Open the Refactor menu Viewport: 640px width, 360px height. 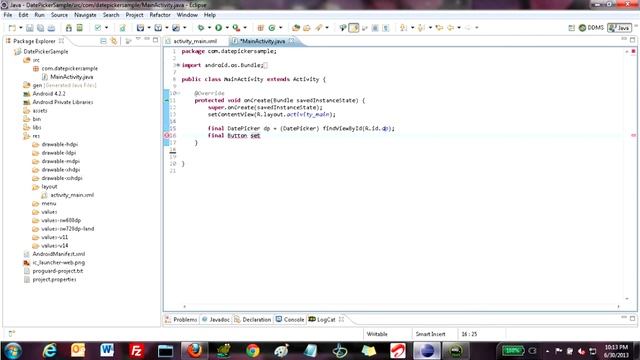(160, 15)
